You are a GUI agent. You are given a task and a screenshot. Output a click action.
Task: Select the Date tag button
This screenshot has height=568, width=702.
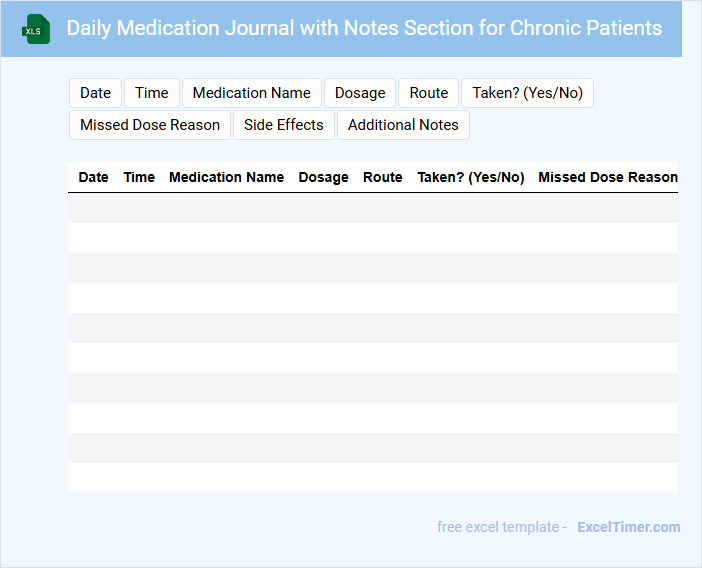pos(95,93)
